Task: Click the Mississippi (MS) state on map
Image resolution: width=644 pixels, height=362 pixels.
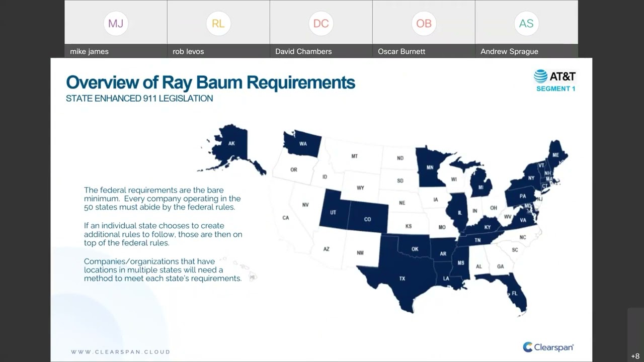Action: tap(460, 263)
